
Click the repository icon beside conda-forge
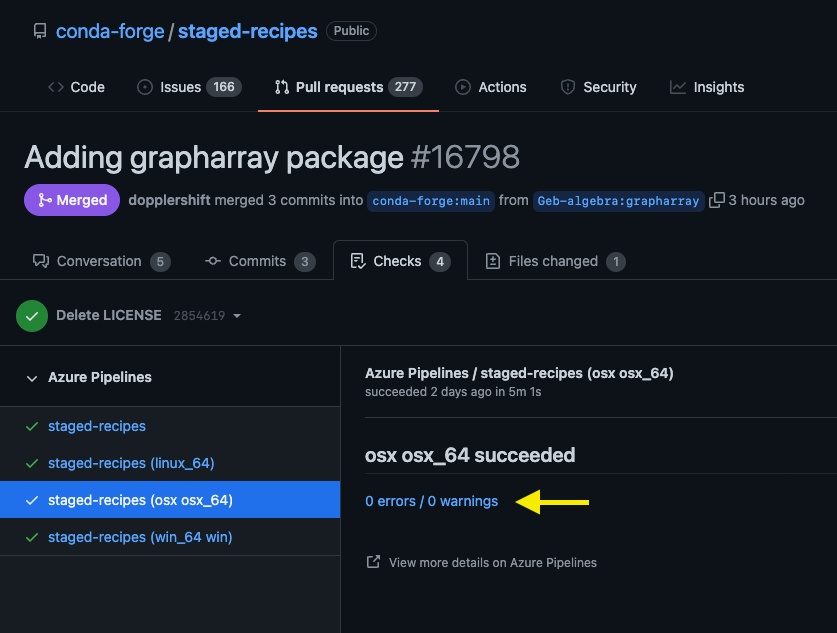pos(40,31)
